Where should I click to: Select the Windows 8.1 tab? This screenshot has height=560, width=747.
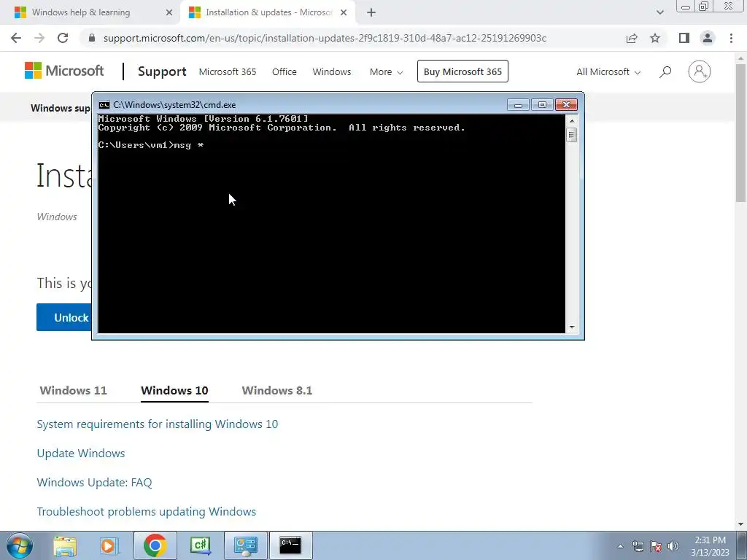click(276, 391)
